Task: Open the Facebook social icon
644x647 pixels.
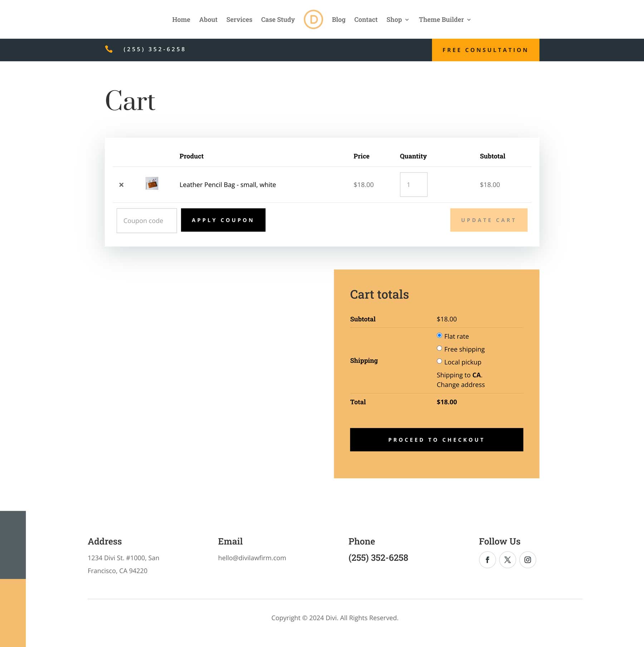Action: pyautogui.click(x=487, y=560)
